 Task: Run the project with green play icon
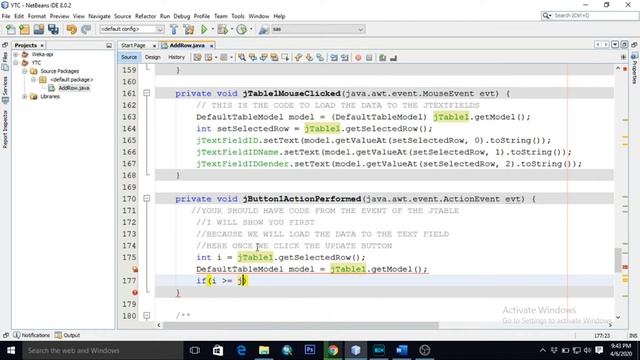point(204,29)
